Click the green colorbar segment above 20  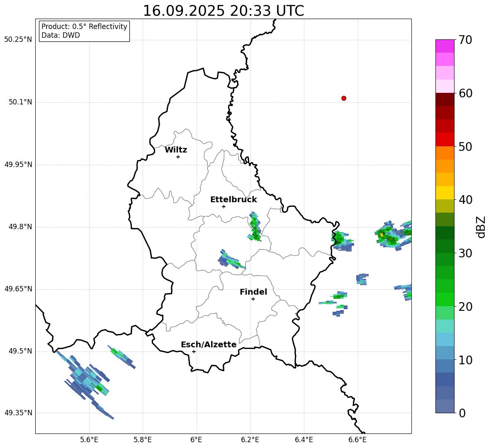click(x=445, y=299)
